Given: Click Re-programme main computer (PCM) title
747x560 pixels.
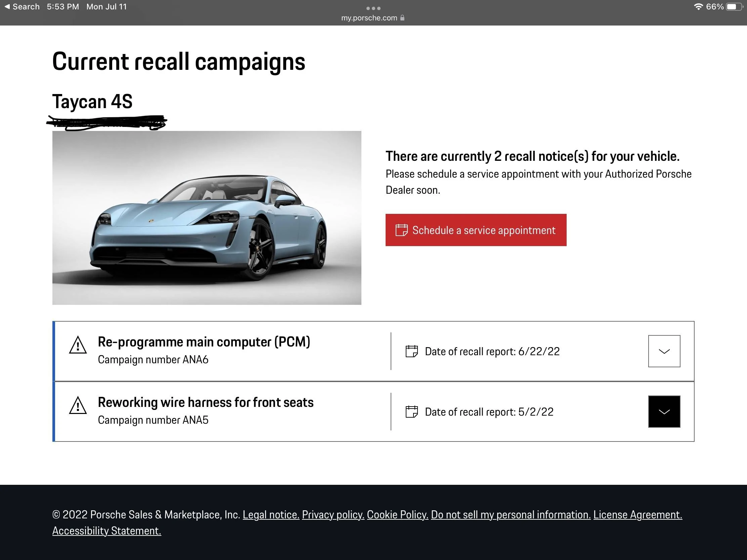Looking at the screenshot, I should coord(204,342).
